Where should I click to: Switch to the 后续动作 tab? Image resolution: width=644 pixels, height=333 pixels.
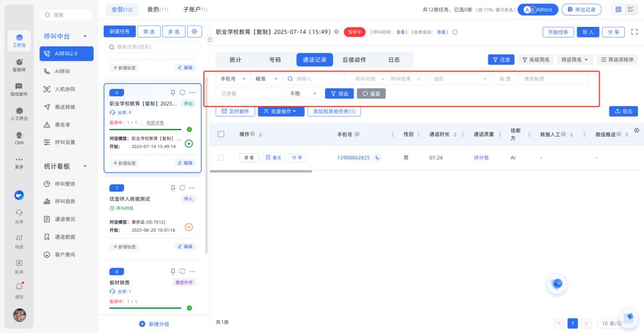pyautogui.click(x=354, y=60)
